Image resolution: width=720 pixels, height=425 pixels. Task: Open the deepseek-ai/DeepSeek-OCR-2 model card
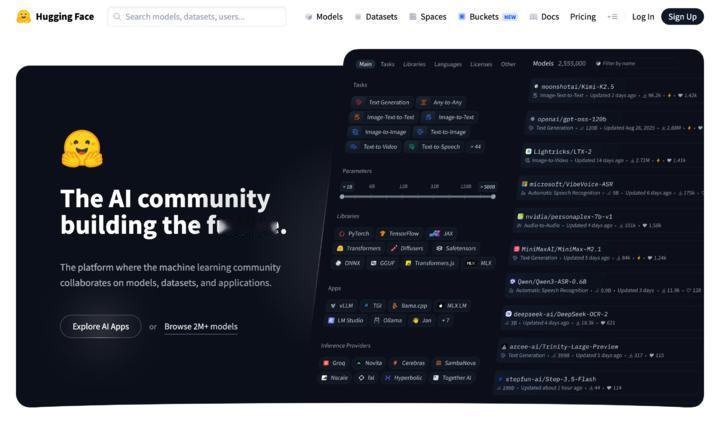602,318
